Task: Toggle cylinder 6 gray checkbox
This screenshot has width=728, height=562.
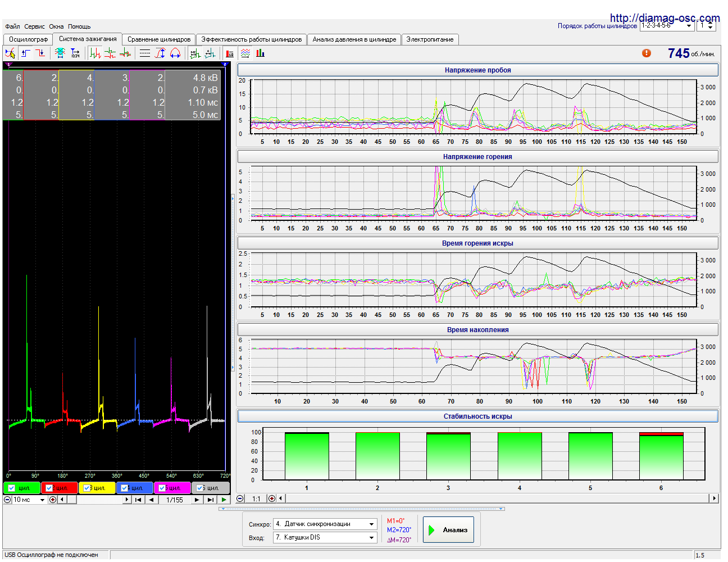Action: [200, 488]
